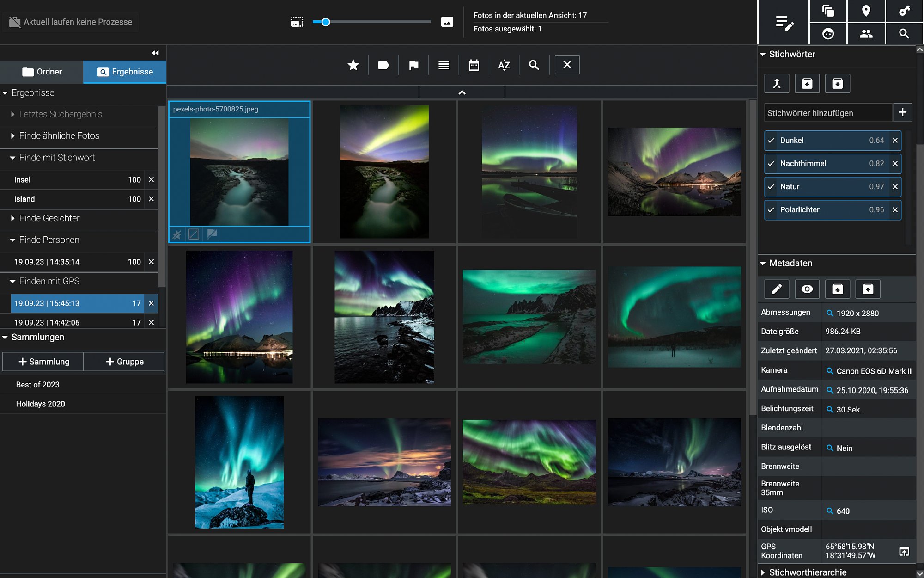
Task: Sort photos alphabetically with AZ icon
Action: [504, 65]
